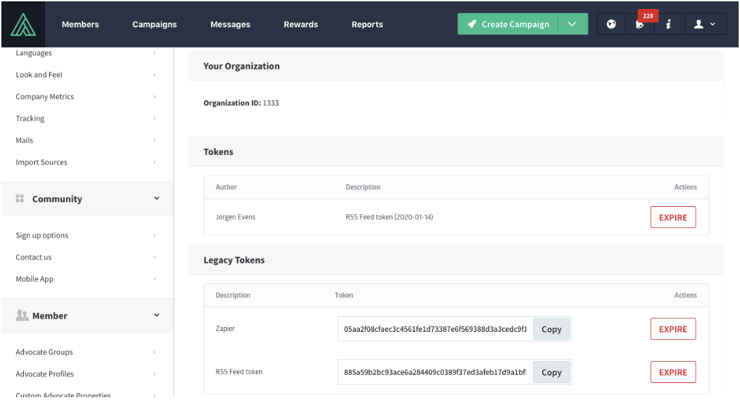Click the Member section people icon
740x400 pixels.
click(22, 315)
